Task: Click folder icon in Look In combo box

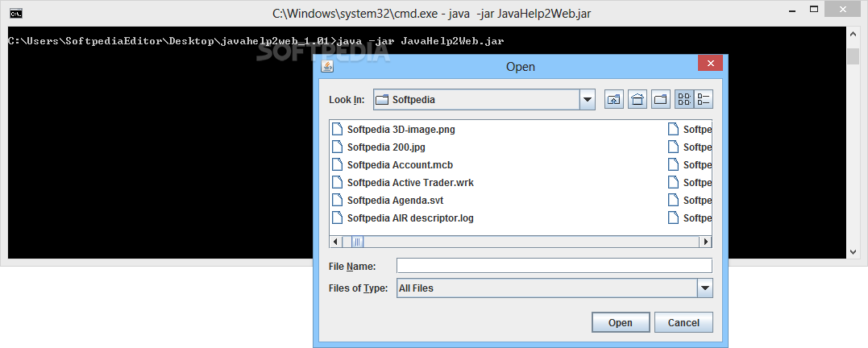Action: (382, 100)
